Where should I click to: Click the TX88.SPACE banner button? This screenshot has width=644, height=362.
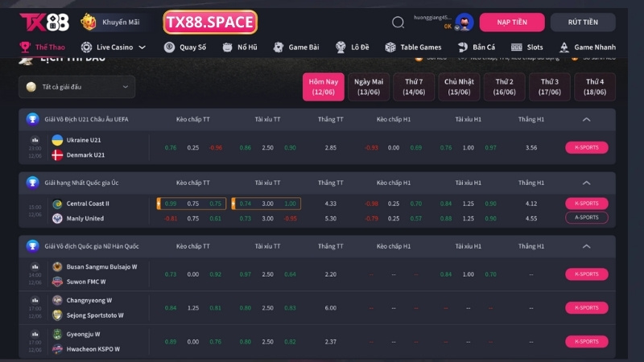coord(210,23)
